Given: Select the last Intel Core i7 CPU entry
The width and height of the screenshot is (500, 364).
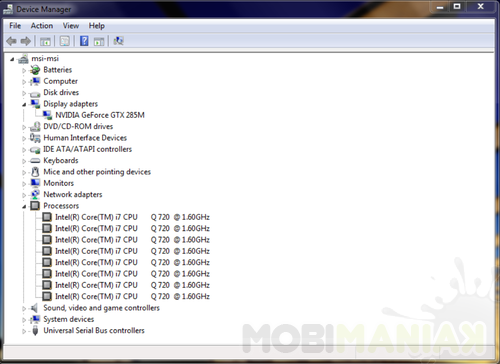Looking at the screenshot, I should [x=132, y=297].
